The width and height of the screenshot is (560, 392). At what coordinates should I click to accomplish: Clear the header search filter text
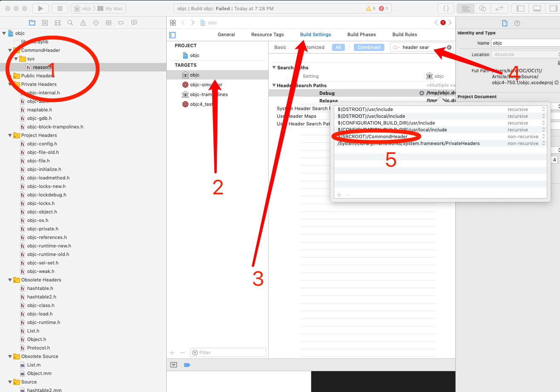click(x=449, y=47)
